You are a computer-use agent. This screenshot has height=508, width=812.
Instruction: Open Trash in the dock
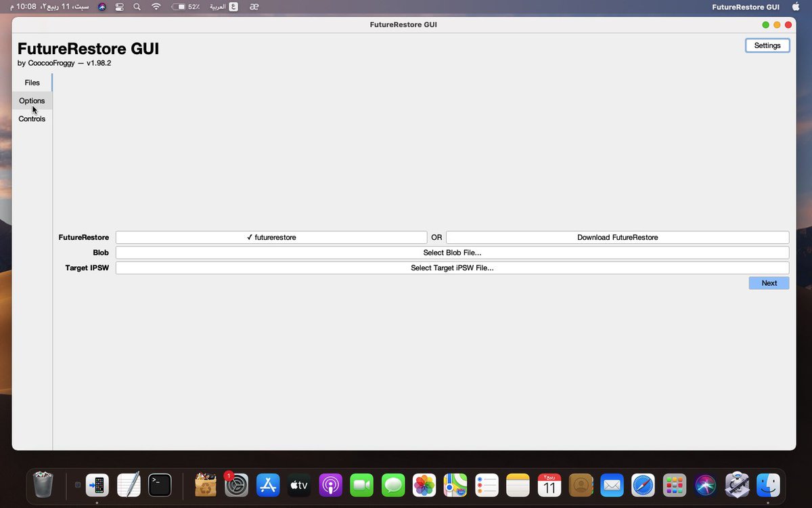click(43, 485)
